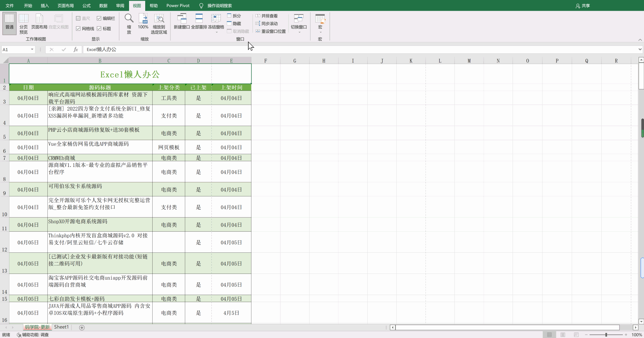
Task: Select cell with 网页模板 category
Action: 169,147
